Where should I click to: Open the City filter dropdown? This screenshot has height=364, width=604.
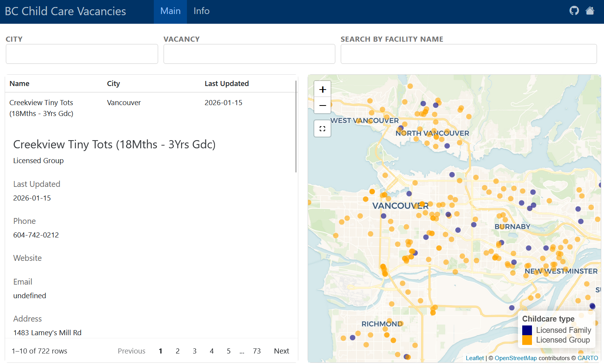(x=82, y=54)
